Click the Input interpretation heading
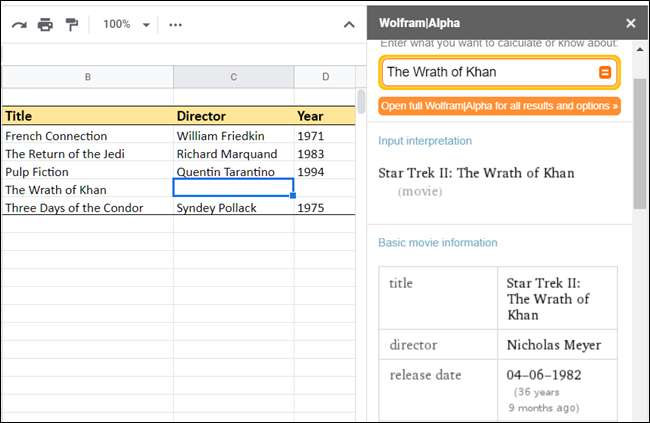 click(x=425, y=141)
